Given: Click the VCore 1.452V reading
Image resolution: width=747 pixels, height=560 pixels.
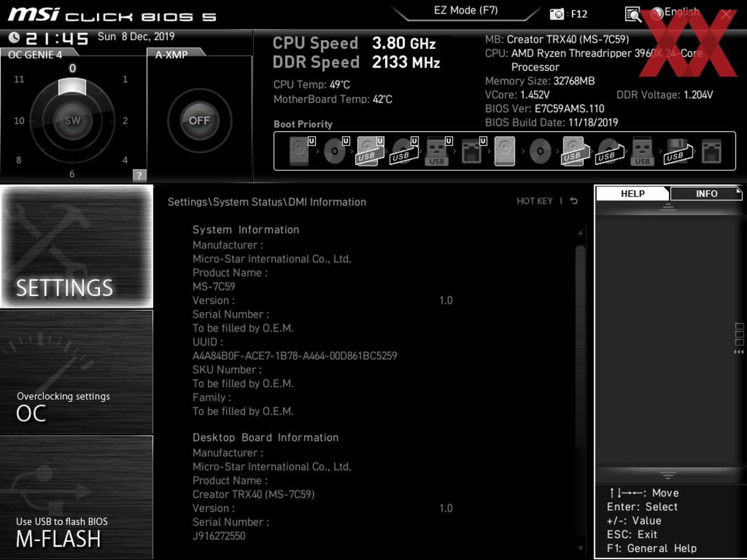Looking at the screenshot, I should click(517, 94).
